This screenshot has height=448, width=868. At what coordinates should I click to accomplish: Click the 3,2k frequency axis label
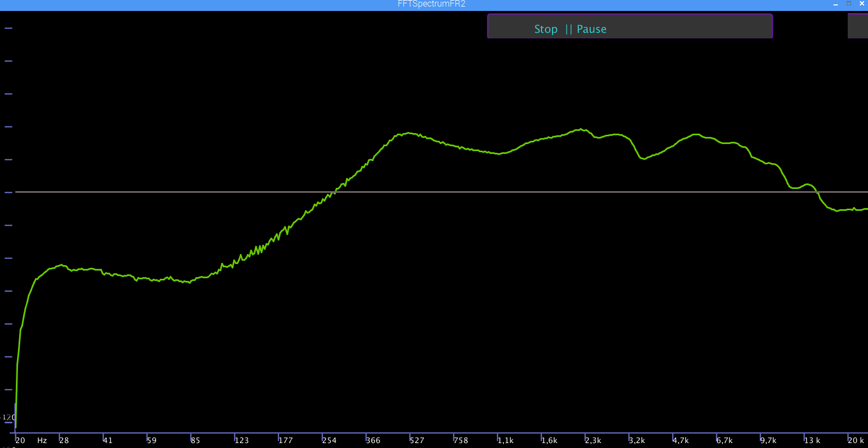click(x=637, y=440)
